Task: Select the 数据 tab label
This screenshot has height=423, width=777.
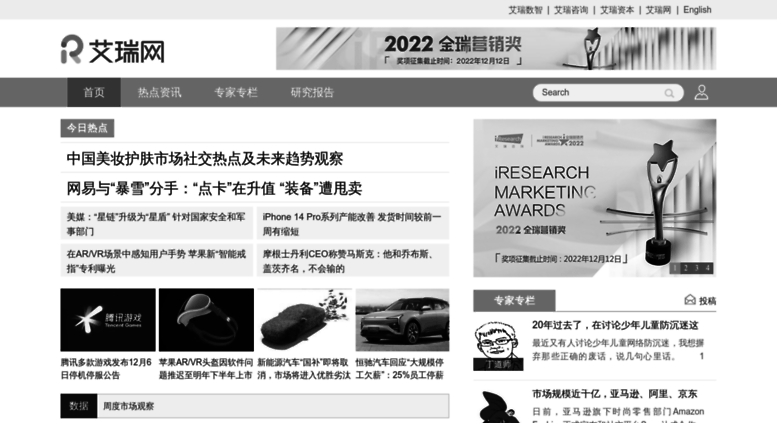Action: point(79,406)
